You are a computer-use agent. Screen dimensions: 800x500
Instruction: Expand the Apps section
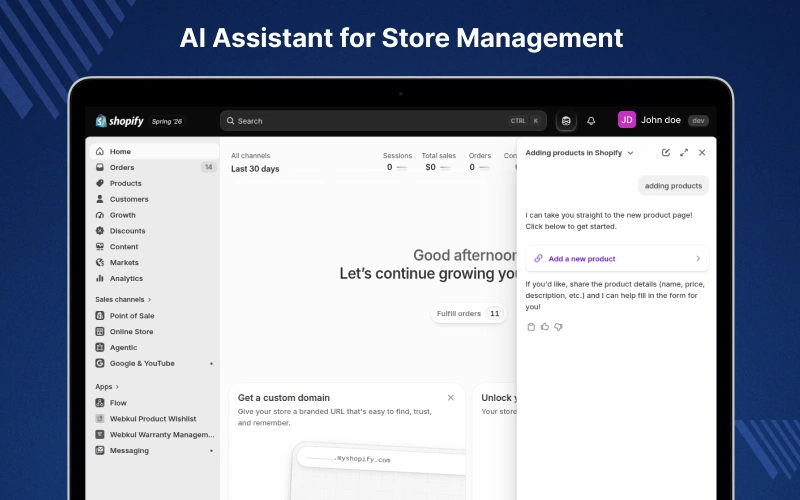coord(107,387)
